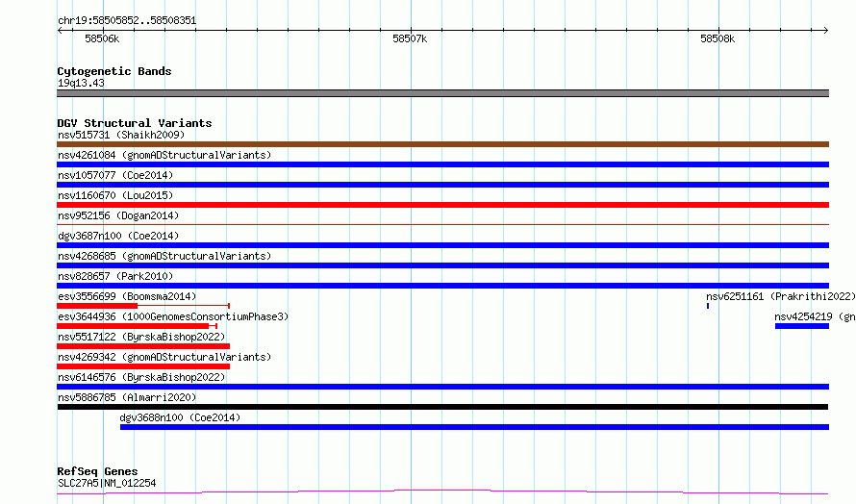Open nsv515731 (Shaikh2009) label
856x504 pixels.
pyautogui.click(x=121, y=135)
